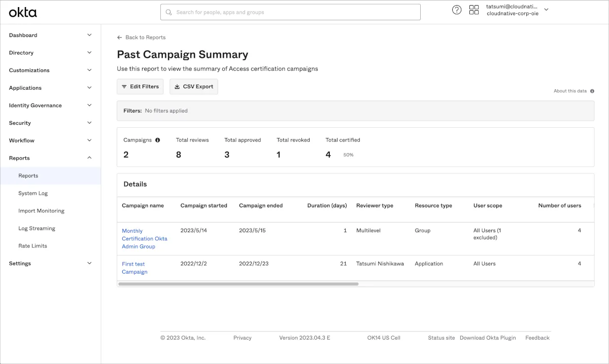Click the back arrow to Reports

coord(120,38)
